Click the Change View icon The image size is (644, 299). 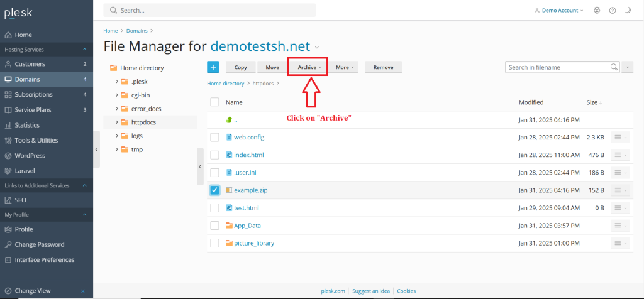click(8, 291)
